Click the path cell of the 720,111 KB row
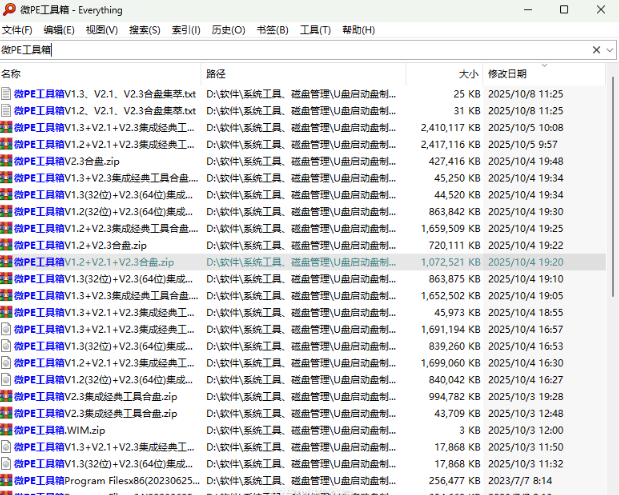This screenshot has width=619, height=495. (x=301, y=245)
